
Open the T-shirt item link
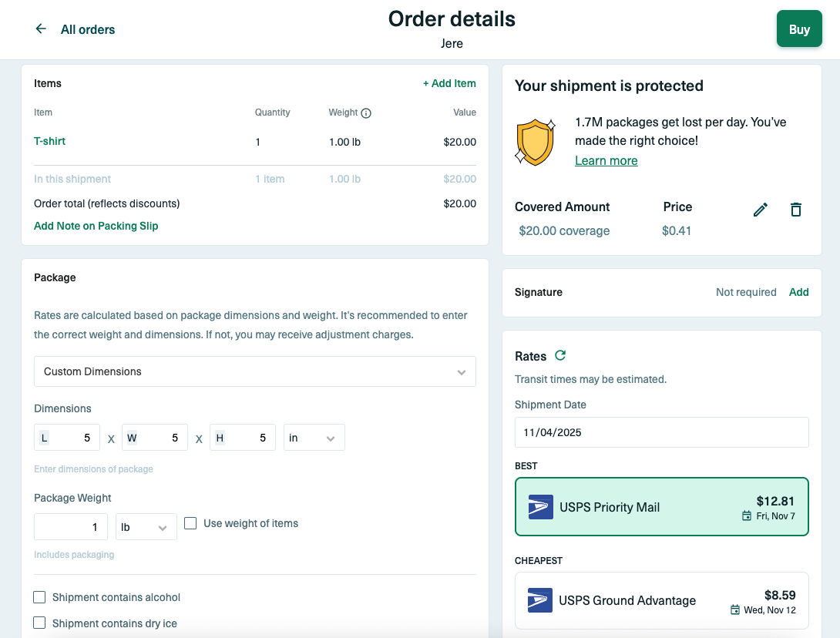click(x=49, y=141)
